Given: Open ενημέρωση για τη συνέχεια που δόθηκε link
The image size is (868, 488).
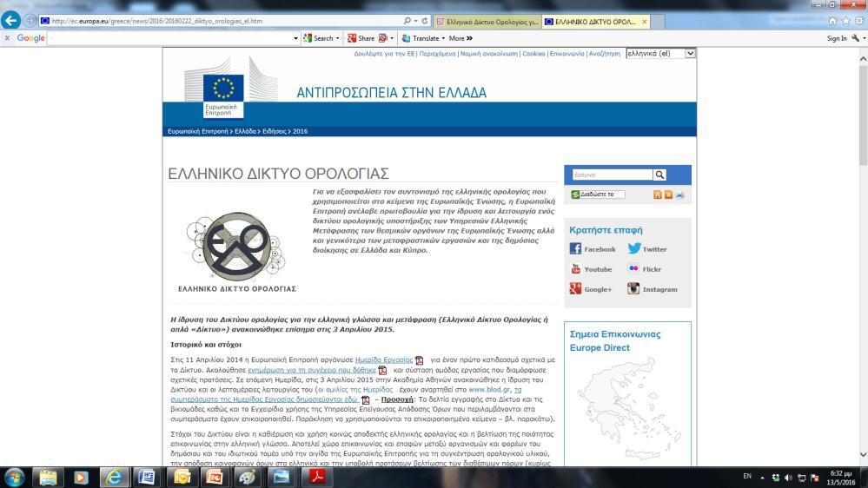Looking at the screenshot, I should coord(312,370).
